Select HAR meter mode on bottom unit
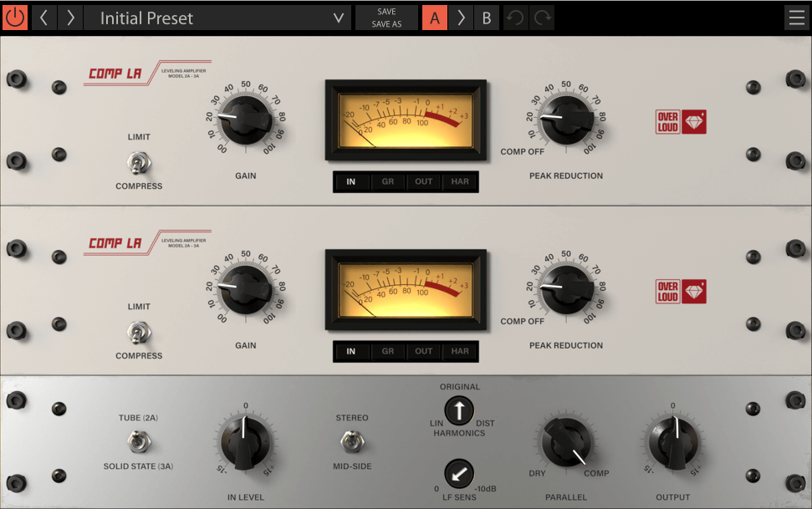Image resolution: width=812 pixels, height=509 pixels. point(460,352)
